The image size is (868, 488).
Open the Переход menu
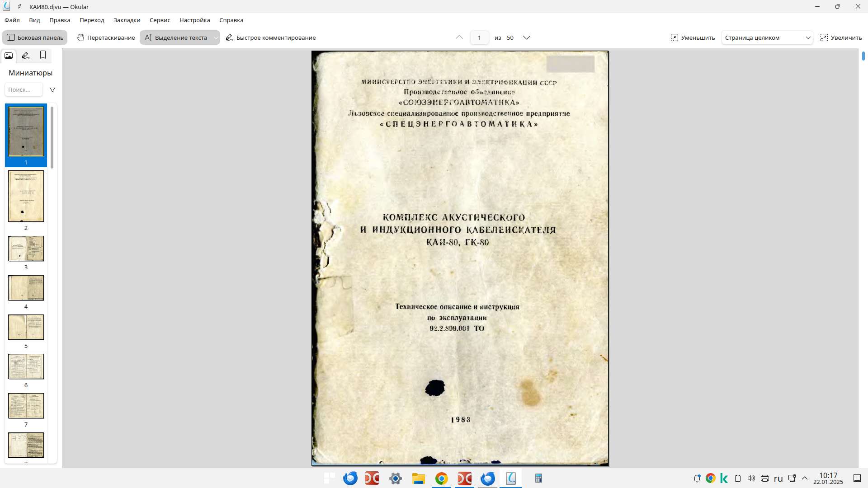point(92,20)
